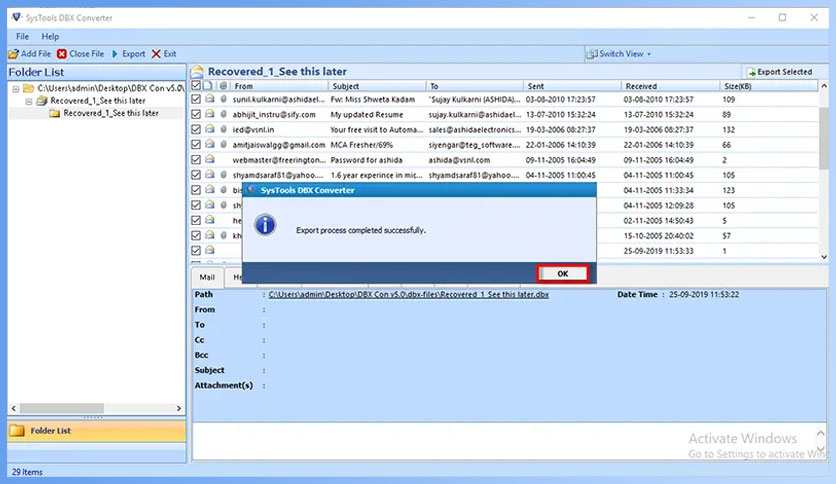Click the email list vertical scrollbar thumb
836x484 pixels.
click(x=824, y=138)
